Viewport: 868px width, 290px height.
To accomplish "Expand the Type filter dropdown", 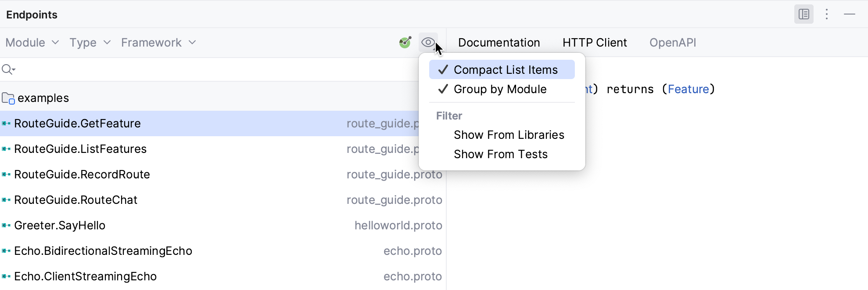I will (90, 43).
